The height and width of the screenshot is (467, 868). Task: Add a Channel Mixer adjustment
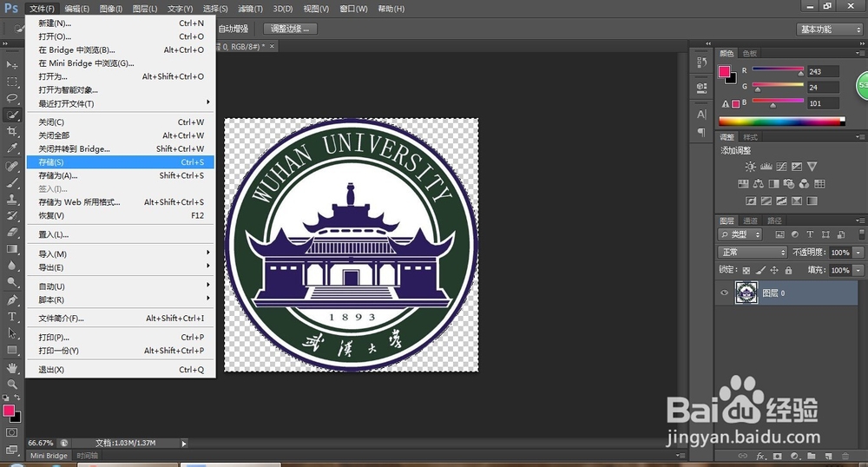804,184
